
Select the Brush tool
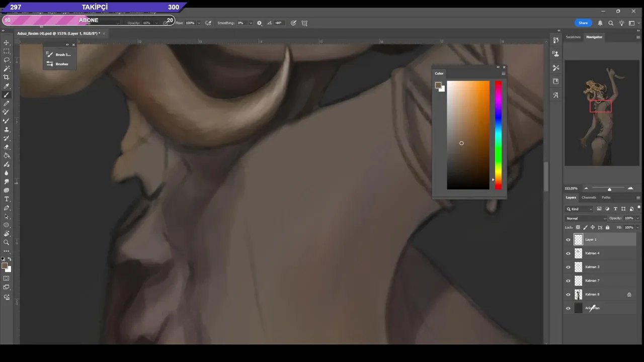(7, 95)
